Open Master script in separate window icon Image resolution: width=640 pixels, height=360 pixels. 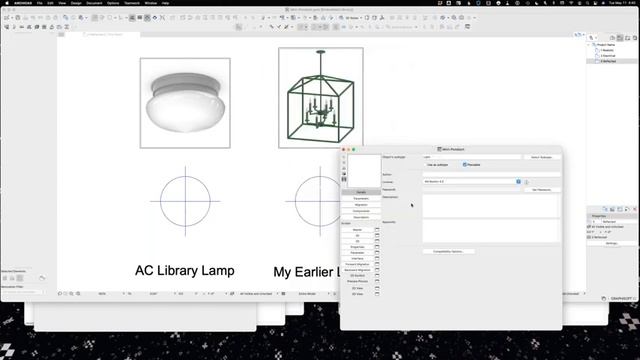377,230
